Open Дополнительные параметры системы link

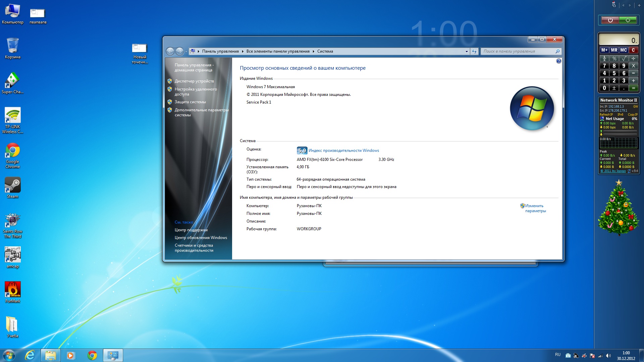coord(201,112)
